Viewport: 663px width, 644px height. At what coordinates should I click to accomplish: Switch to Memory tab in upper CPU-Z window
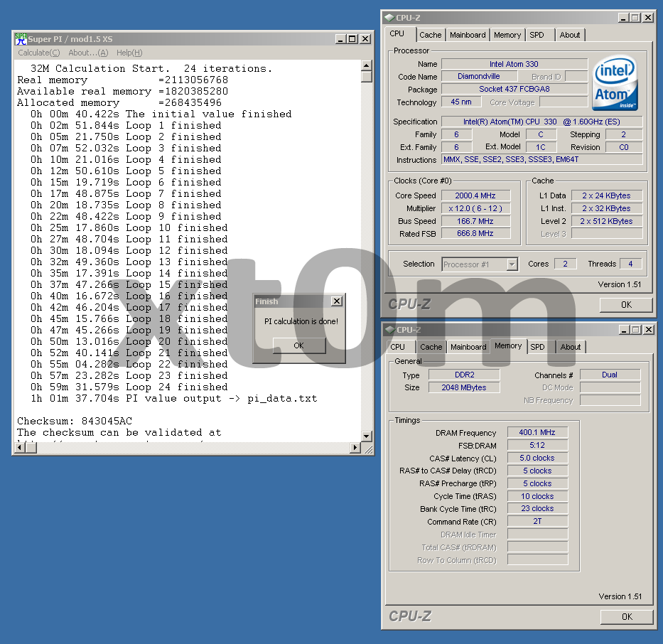coord(507,35)
